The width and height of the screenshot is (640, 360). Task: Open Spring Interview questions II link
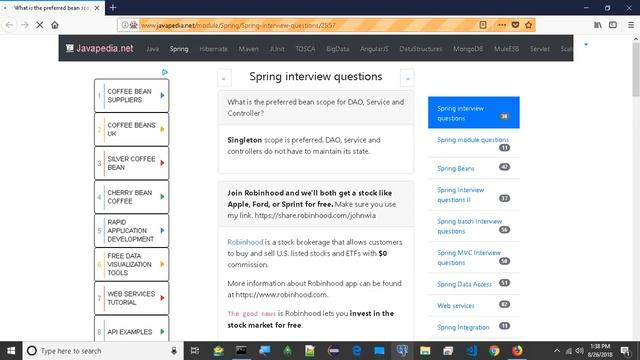click(x=460, y=195)
